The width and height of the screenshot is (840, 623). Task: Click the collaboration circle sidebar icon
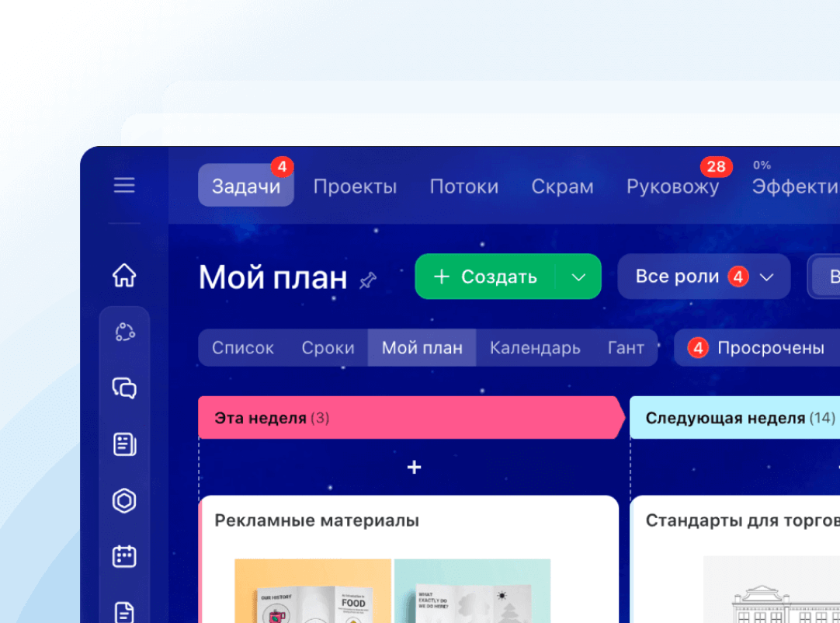coord(124,332)
